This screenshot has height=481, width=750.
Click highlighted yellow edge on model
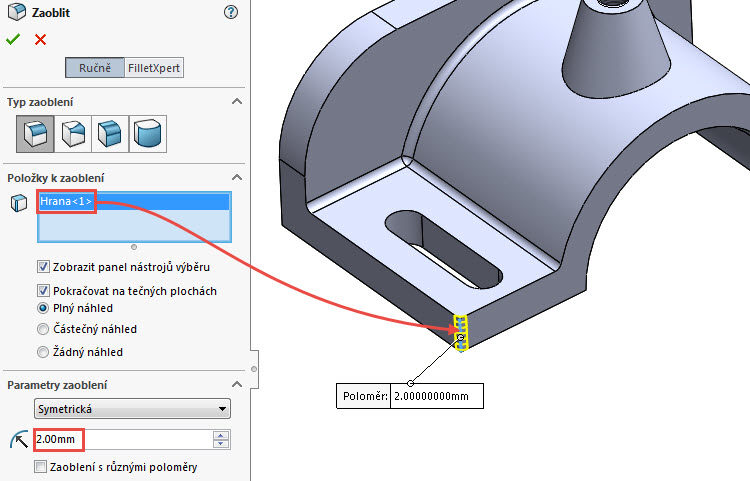click(461, 333)
